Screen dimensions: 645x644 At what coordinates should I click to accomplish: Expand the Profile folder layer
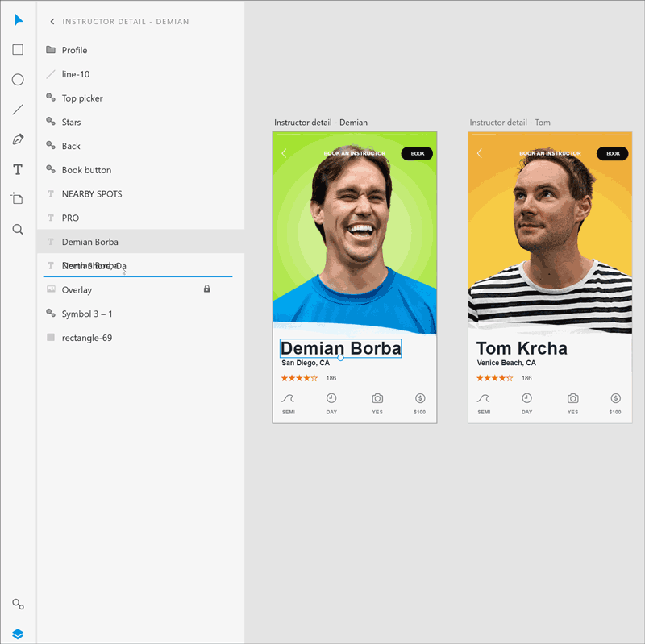coord(51,50)
